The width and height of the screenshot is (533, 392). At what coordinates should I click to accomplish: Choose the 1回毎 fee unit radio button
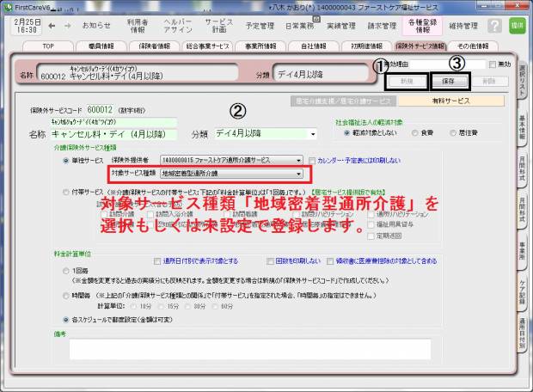67,270
